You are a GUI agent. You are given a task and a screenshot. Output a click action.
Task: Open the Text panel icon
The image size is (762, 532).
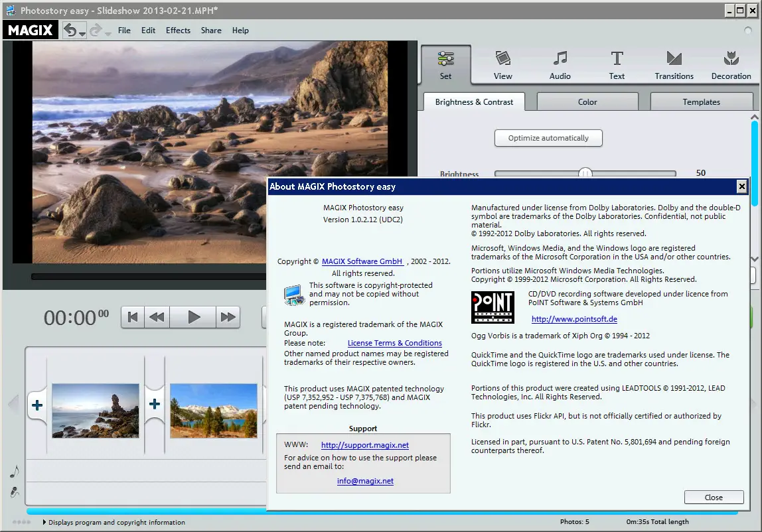(x=617, y=58)
